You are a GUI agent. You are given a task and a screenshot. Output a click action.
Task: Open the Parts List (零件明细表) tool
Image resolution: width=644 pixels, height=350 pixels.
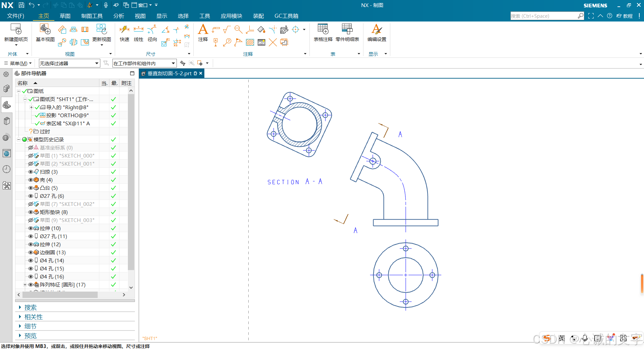[347, 29]
